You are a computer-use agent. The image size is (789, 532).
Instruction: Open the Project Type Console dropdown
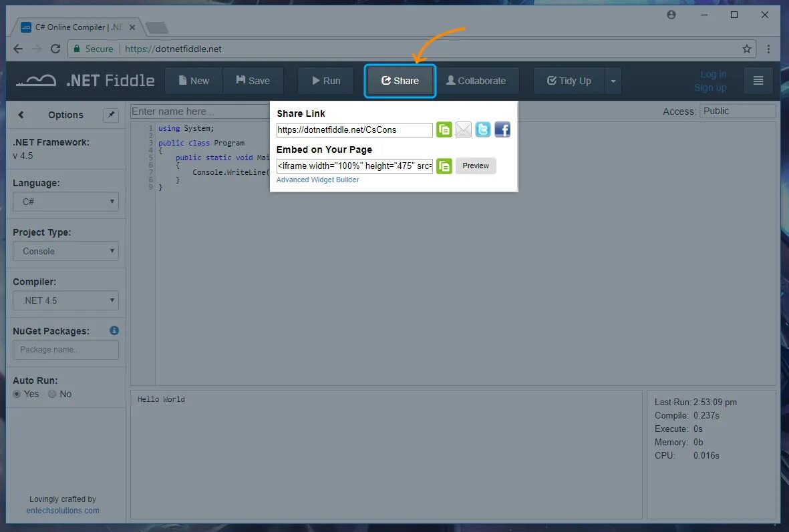click(65, 251)
